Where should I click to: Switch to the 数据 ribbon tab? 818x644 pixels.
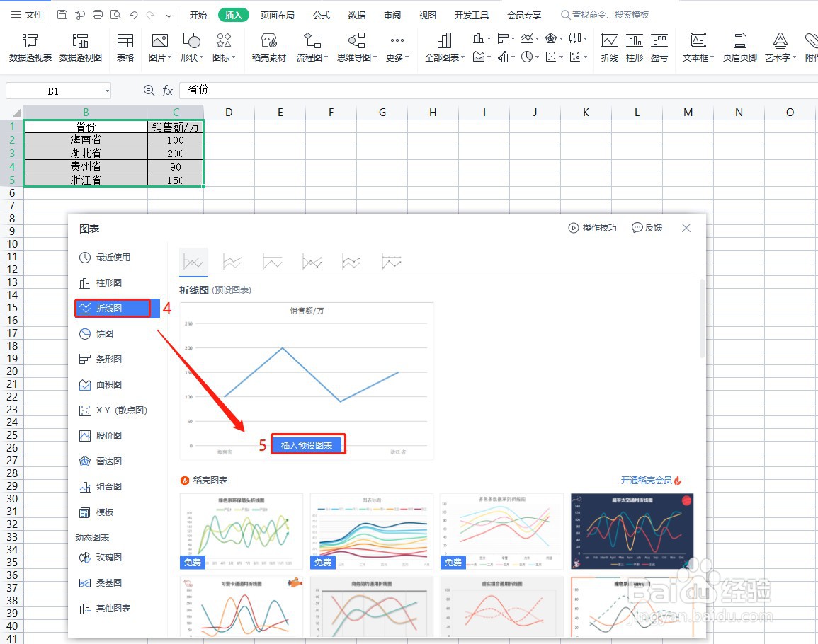point(357,15)
